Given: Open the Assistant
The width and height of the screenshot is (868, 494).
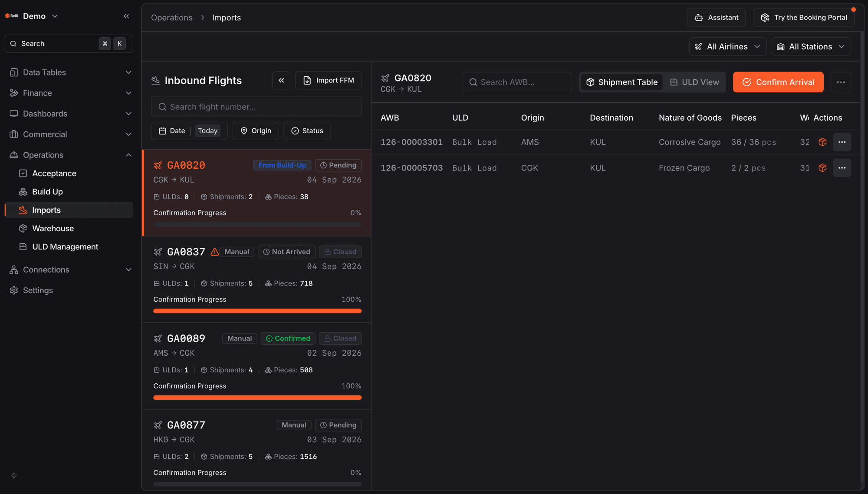Looking at the screenshot, I should point(716,18).
